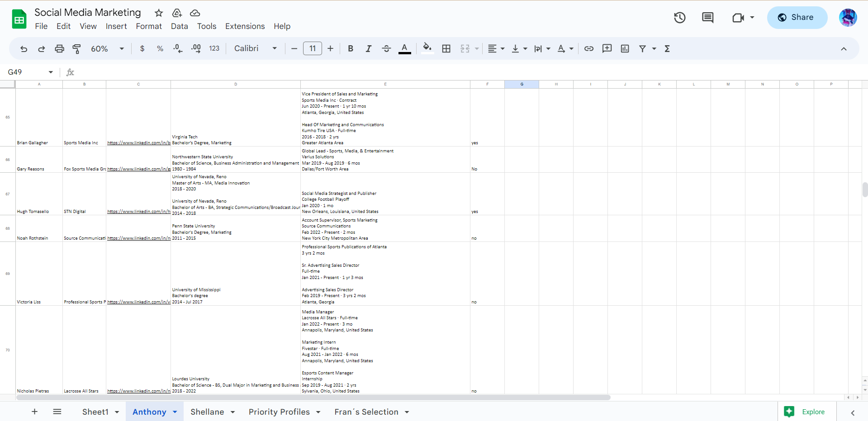The image size is (868, 421).
Task: Click the Functions sigma icon
Action: pyautogui.click(x=667, y=49)
